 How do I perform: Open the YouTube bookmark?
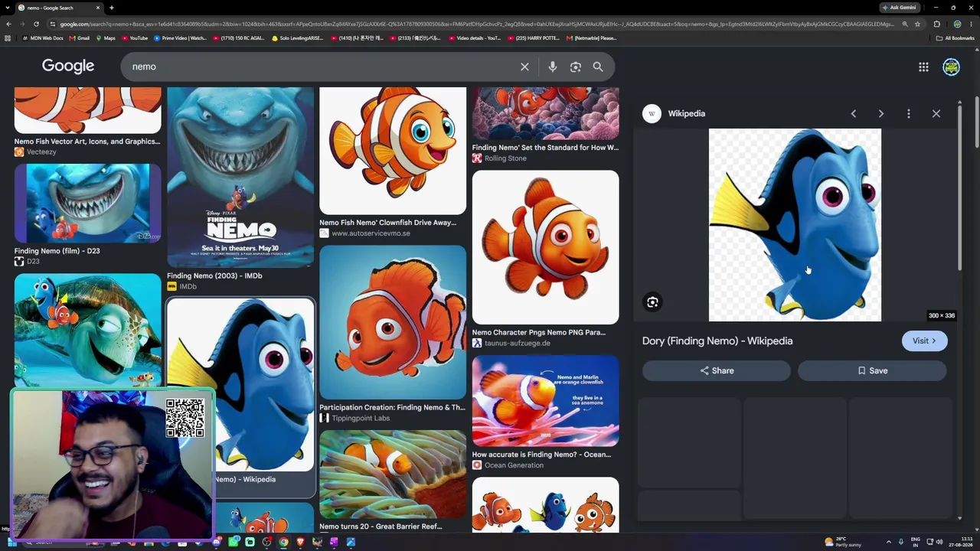pyautogui.click(x=135, y=38)
